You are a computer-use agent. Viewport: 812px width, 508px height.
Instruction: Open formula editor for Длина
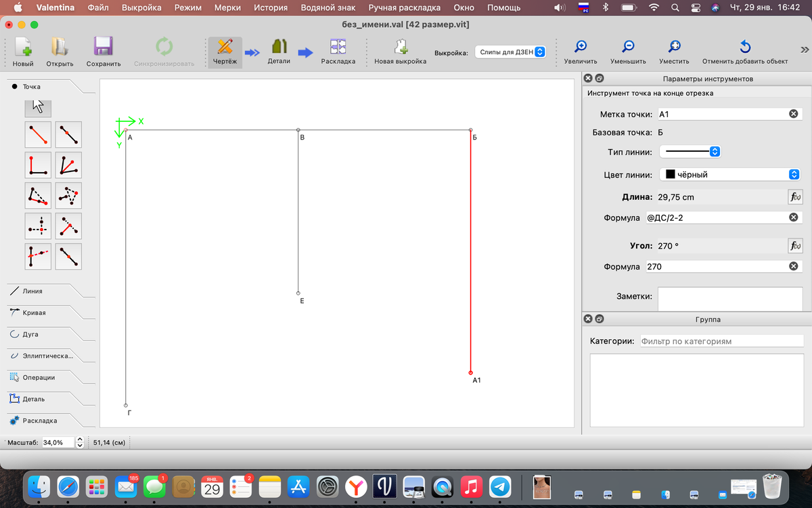(795, 197)
